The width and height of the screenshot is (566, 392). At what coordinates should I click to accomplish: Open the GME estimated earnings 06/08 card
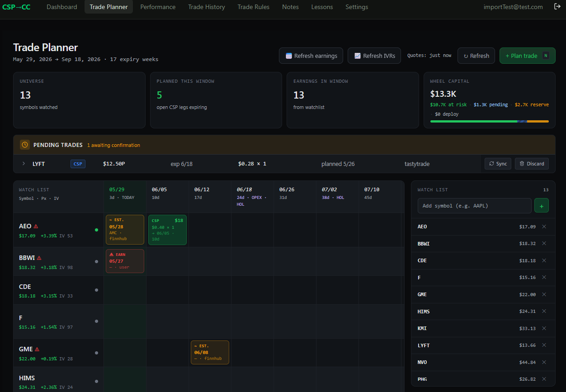pyautogui.click(x=210, y=352)
